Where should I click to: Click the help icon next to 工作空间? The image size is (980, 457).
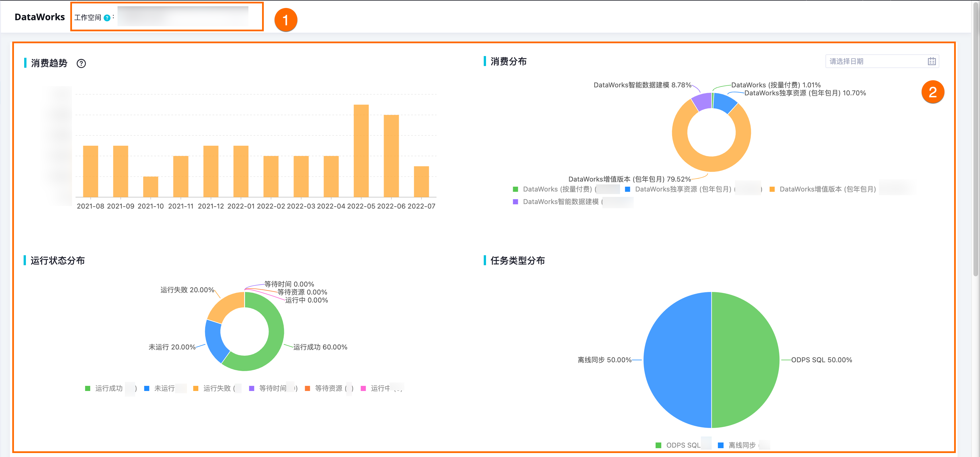click(107, 18)
